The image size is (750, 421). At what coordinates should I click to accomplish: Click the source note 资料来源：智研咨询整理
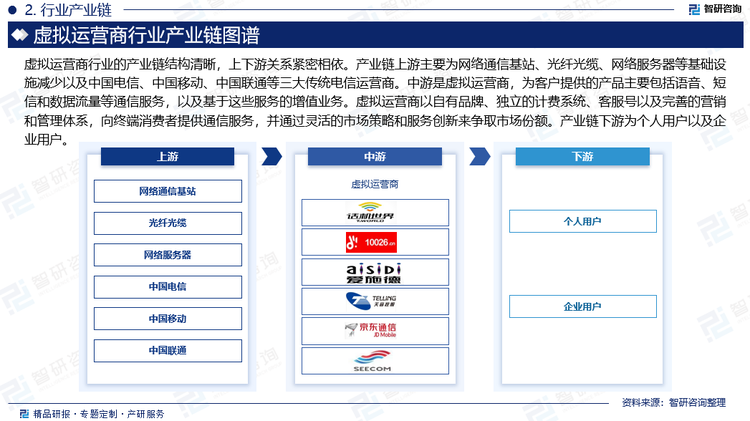(x=673, y=403)
